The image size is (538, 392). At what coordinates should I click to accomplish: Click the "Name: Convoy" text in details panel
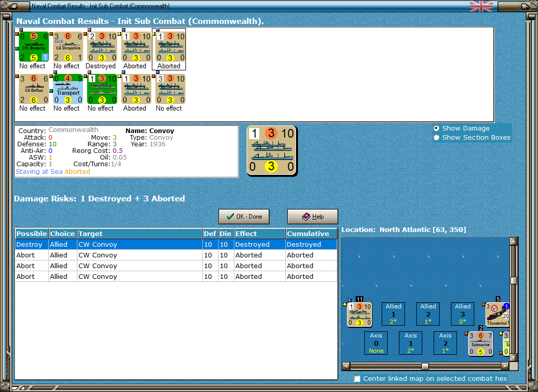click(x=150, y=131)
